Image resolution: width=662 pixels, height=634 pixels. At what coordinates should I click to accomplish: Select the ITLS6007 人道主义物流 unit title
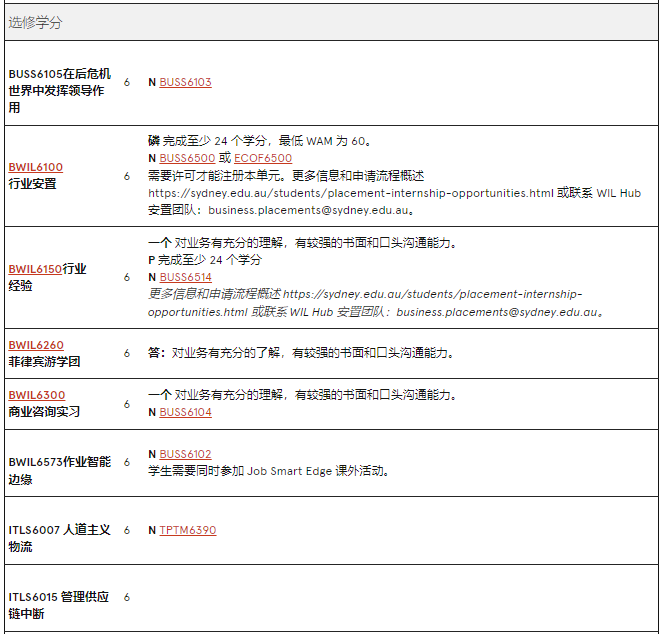tap(60, 538)
